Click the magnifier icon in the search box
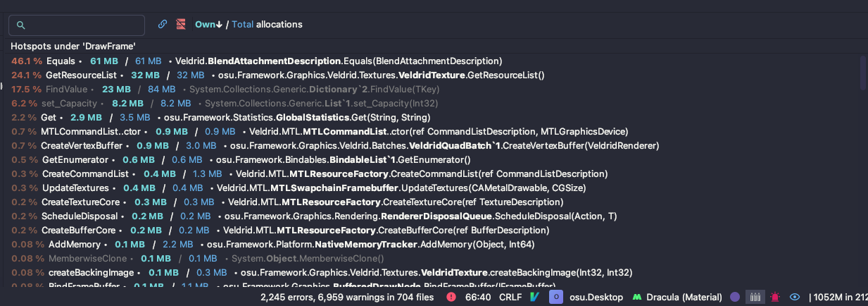Image resolution: width=868 pixels, height=306 pixels. pos(21,25)
